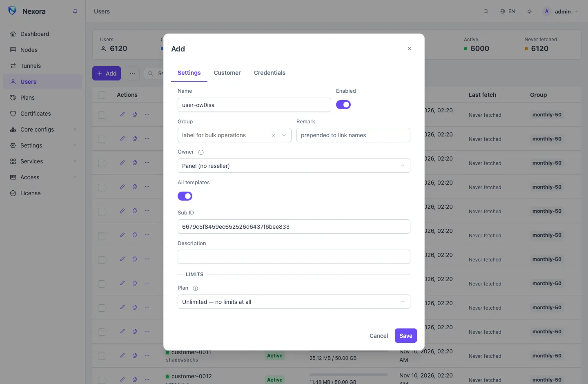The image size is (588, 384).
Task: Toggle the Enabled switch off
Action: click(x=343, y=105)
